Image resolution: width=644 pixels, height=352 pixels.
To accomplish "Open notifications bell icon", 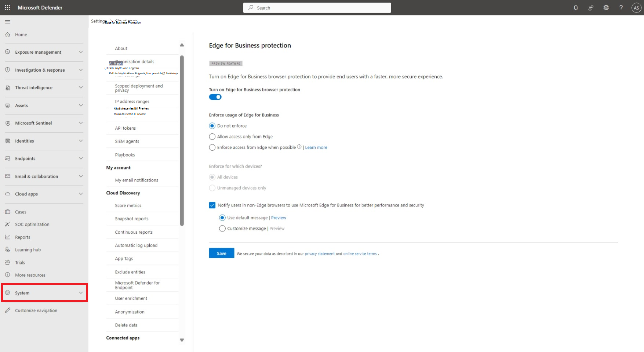I will 576,7.
